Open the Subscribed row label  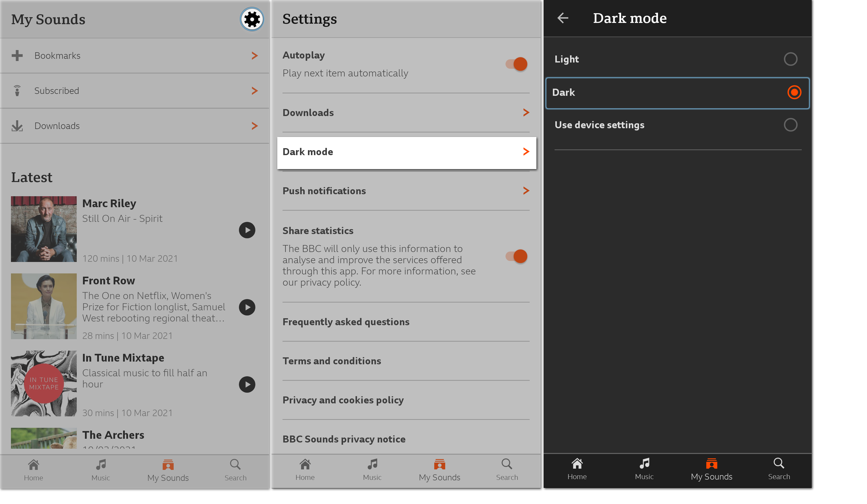[57, 90]
